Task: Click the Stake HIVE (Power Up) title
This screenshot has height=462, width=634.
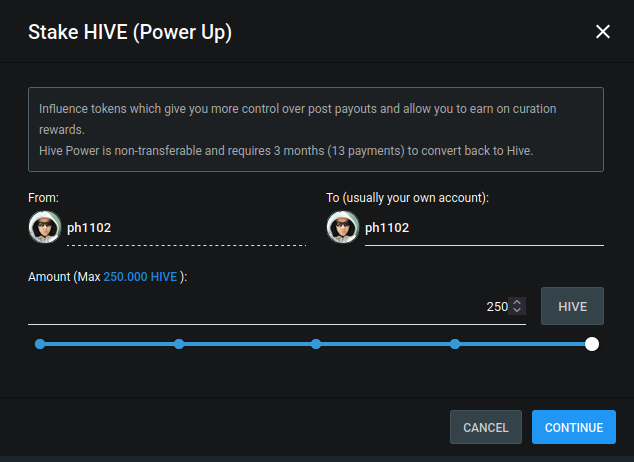Action: point(130,32)
